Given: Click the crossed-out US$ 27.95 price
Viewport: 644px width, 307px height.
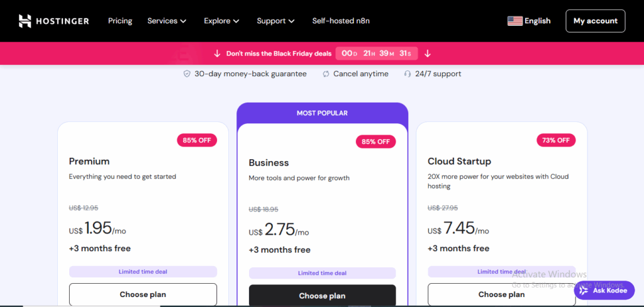Looking at the screenshot, I should [x=443, y=208].
